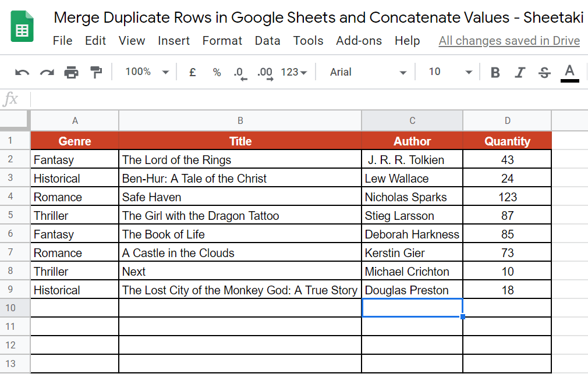Open the Edit menu
Viewport: 588px width, 374px height.
click(x=95, y=41)
